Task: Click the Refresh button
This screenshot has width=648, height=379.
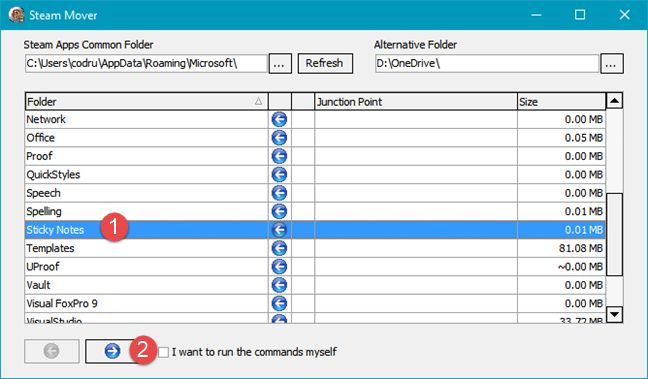Action: (325, 63)
